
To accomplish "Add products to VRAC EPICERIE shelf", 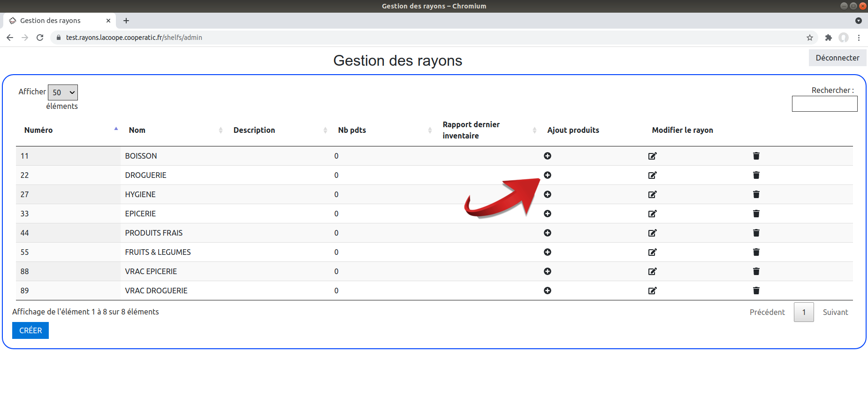I will (x=547, y=271).
